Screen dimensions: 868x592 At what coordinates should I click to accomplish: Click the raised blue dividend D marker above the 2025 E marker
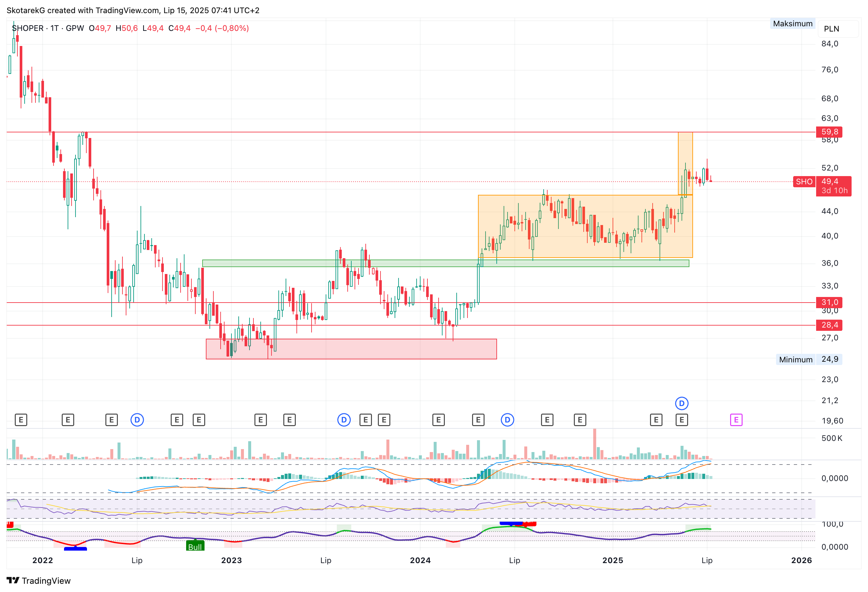682,403
